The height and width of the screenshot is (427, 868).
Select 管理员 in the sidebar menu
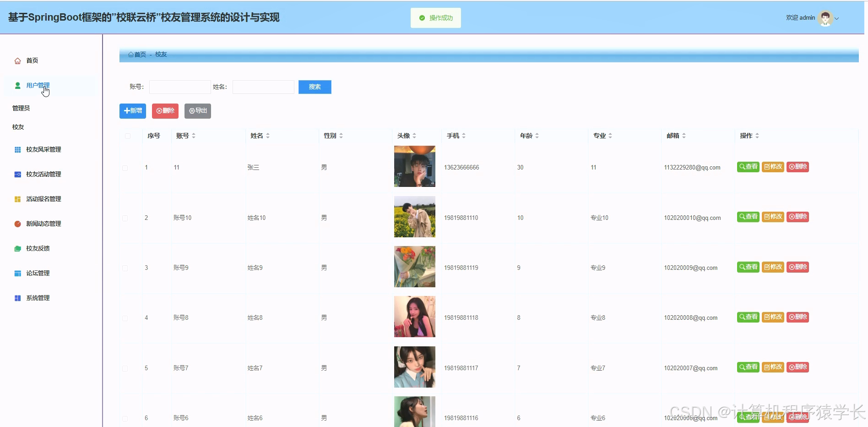point(22,108)
